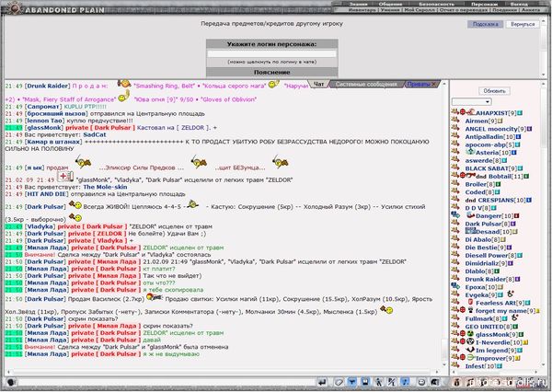Open the Общение top menu
Image resolution: width=552 pixels, height=392 pixels.
pyautogui.click(x=390, y=5)
